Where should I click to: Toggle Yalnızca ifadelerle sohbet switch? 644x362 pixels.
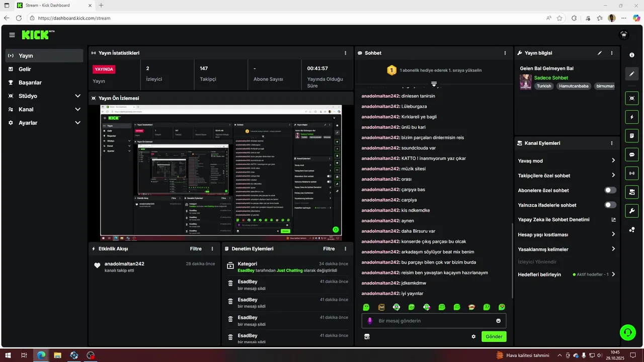(610, 205)
